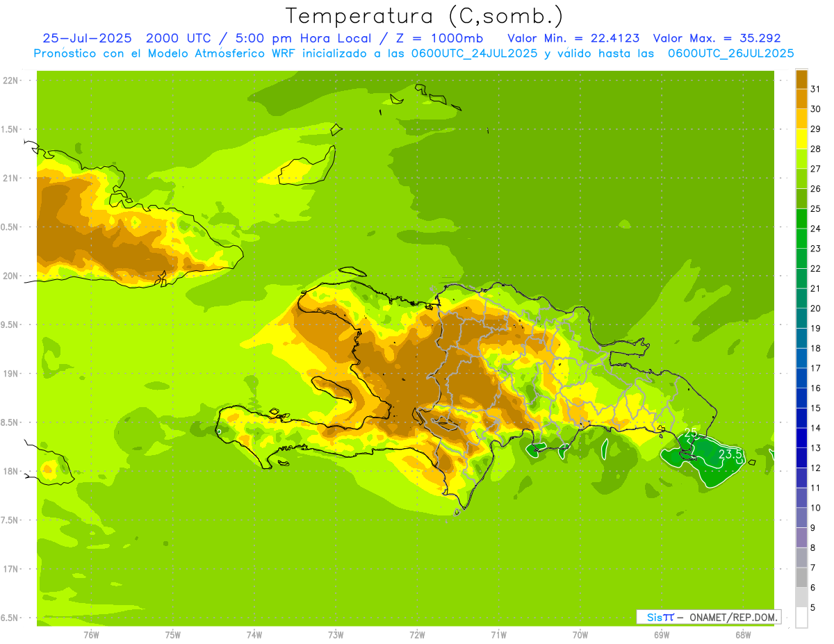The width and height of the screenshot is (834, 644).
Task: Click the legend color band between 29 and 30
Action: pos(801,119)
